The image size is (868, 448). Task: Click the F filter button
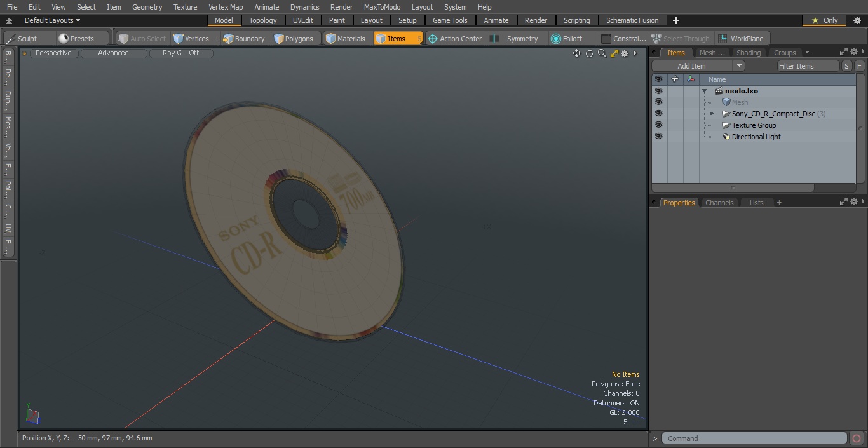point(859,66)
